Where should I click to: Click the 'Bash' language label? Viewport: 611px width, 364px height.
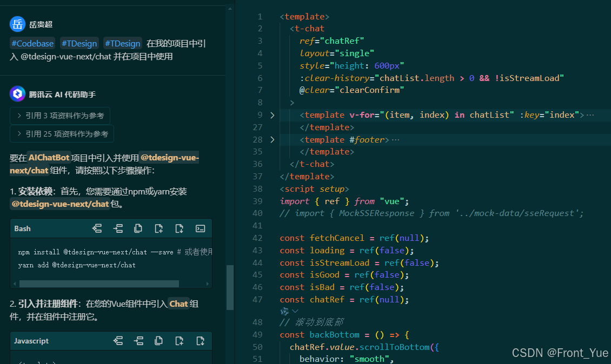pyautogui.click(x=22, y=228)
